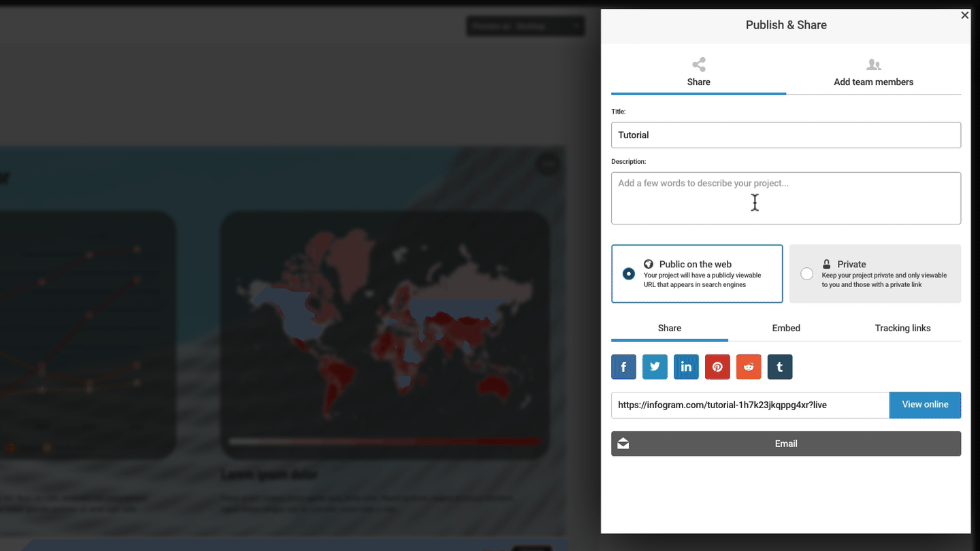Click the Email button
The image size is (980, 551).
[786, 444]
